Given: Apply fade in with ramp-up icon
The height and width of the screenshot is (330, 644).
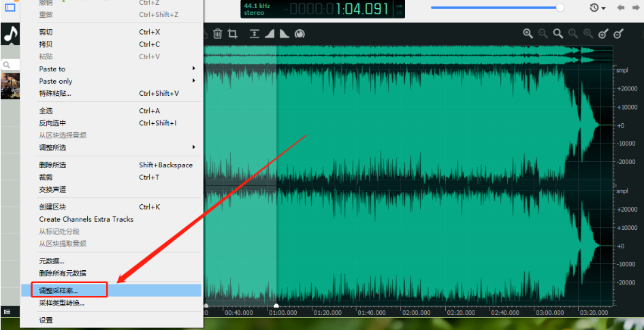Looking at the screenshot, I should 270,33.
